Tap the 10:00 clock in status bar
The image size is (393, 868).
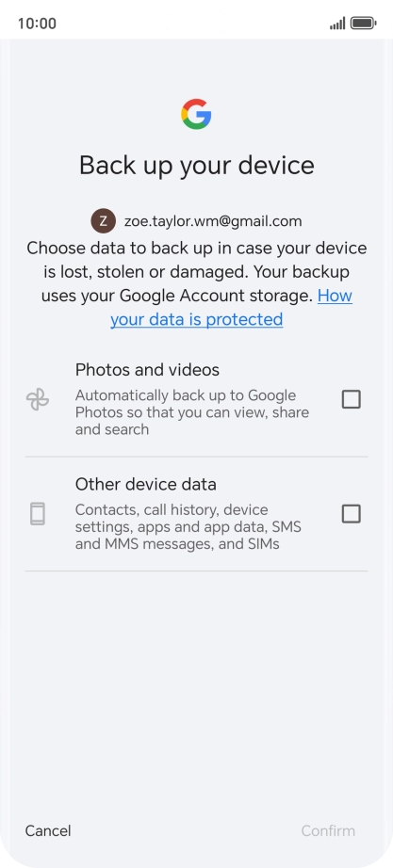(37, 24)
